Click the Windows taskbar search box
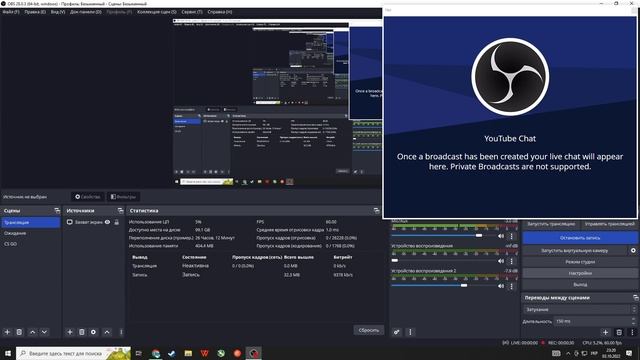The height and width of the screenshot is (360, 640). click(73, 353)
